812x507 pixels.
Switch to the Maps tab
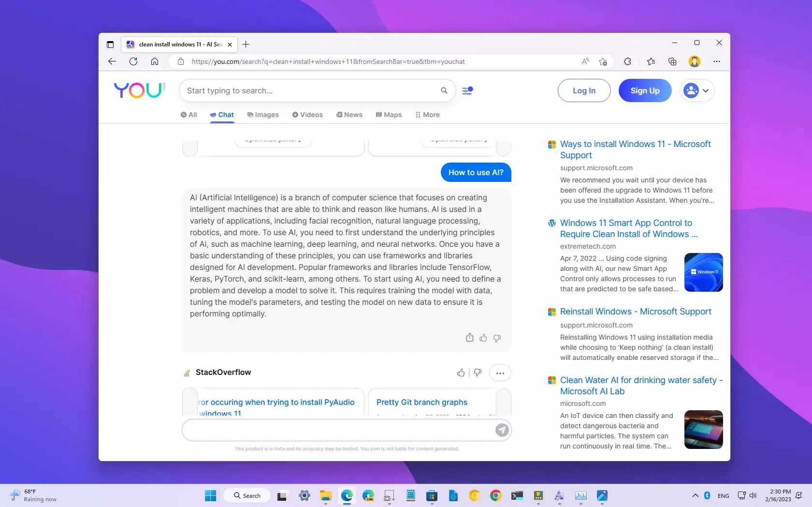coord(389,115)
